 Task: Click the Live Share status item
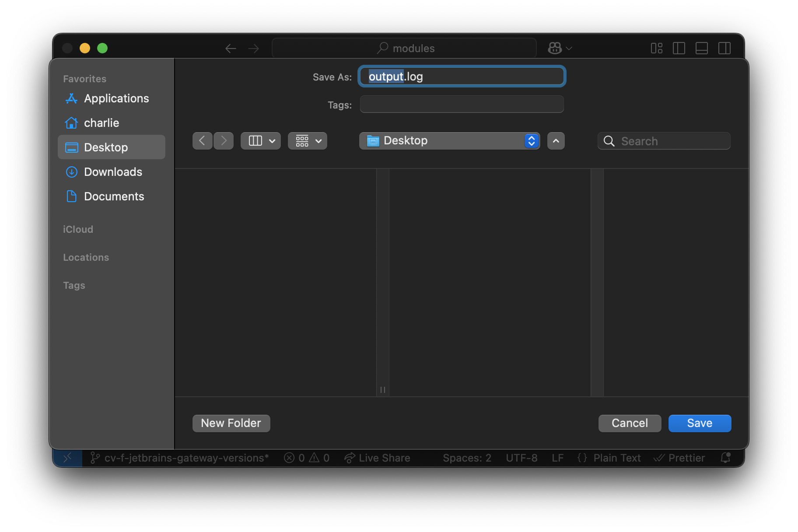(x=377, y=458)
